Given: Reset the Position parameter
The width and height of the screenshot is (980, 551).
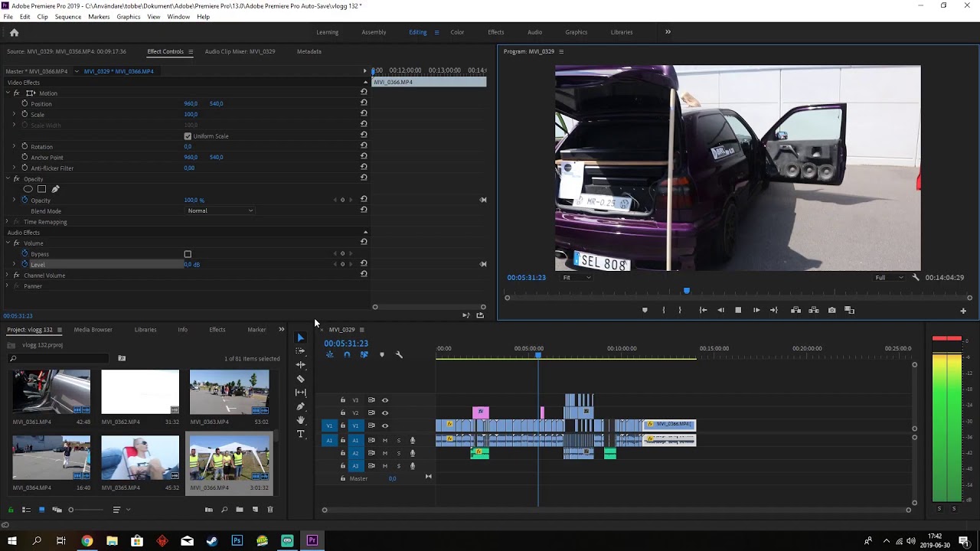Looking at the screenshot, I should pyautogui.click(x=364, y=103).
